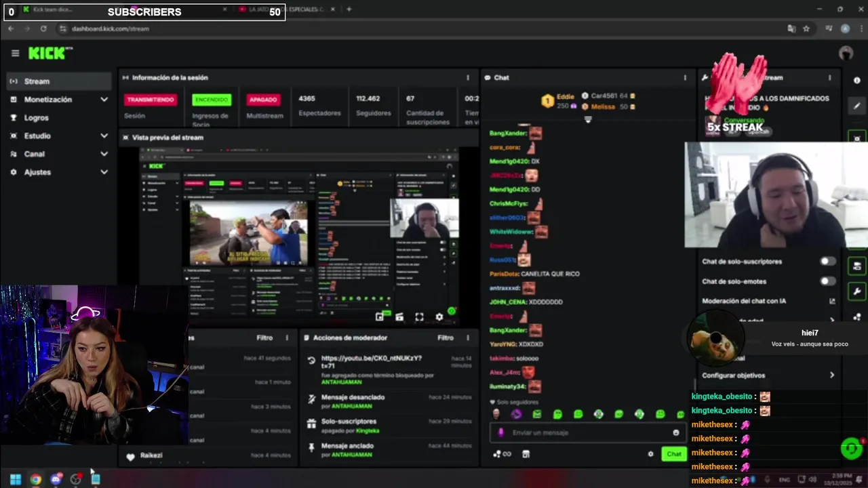This screenshot has width=868, height=488.
Task: Click the info icon in the right side strip
Action: click(x=857, y=80)
